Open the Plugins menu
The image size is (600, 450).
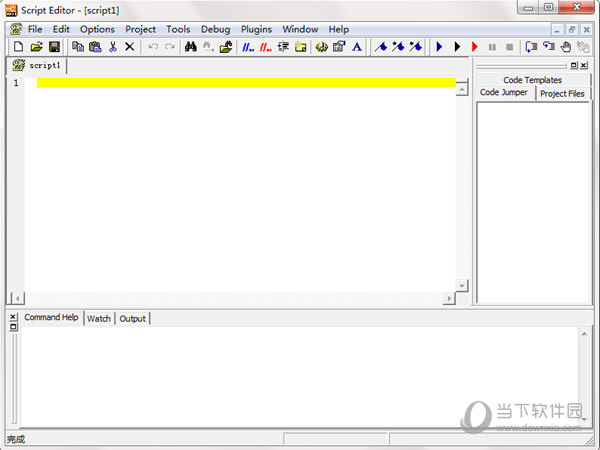coord(256,29)
